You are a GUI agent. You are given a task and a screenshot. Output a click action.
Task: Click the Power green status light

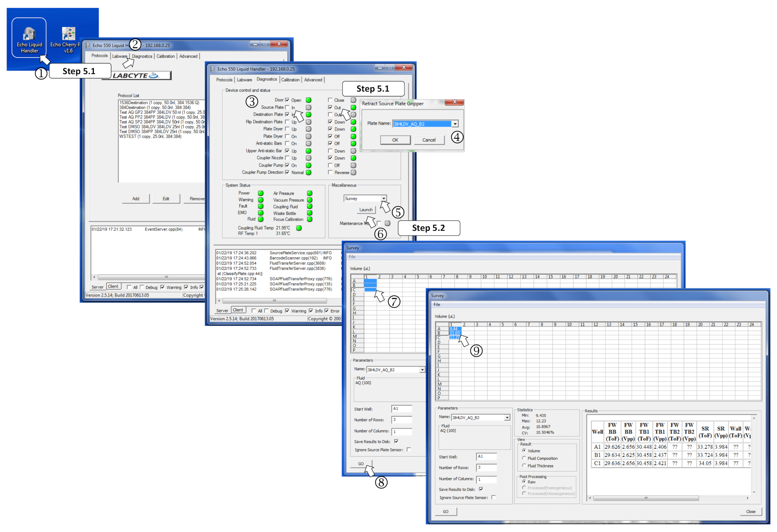click(261, 193)
